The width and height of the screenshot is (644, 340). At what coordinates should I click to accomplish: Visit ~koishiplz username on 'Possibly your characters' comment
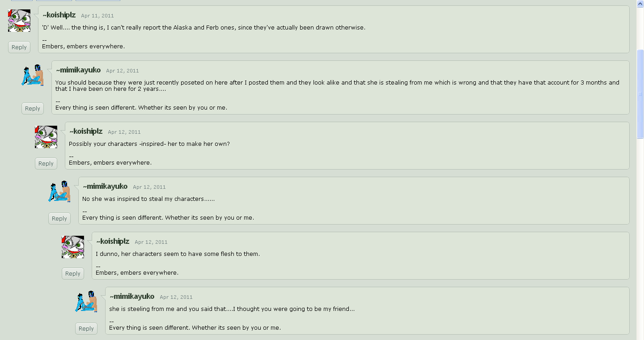click(x=86, y=132)
